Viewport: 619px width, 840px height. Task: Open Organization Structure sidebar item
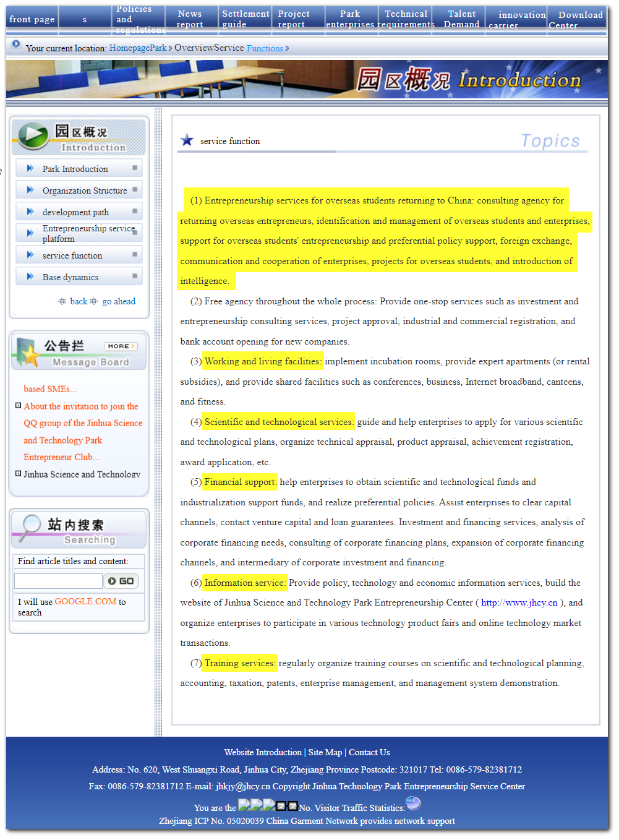[x=85, y=191]
